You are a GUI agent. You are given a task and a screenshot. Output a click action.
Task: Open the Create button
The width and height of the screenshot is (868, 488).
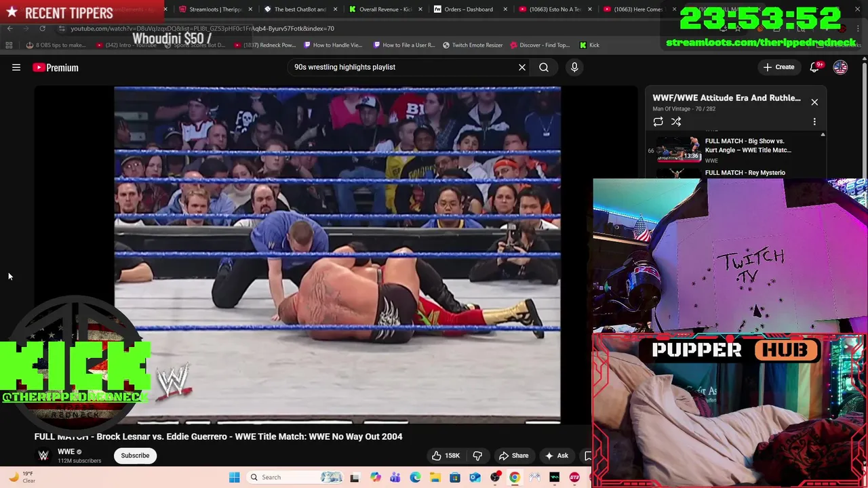click(778, 67)
